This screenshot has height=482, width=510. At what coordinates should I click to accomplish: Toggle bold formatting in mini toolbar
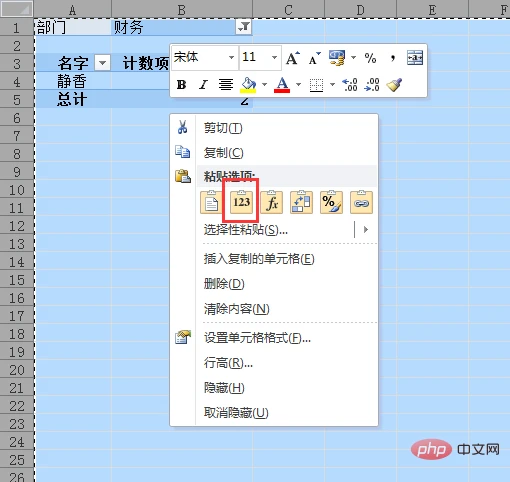(181, 85)
